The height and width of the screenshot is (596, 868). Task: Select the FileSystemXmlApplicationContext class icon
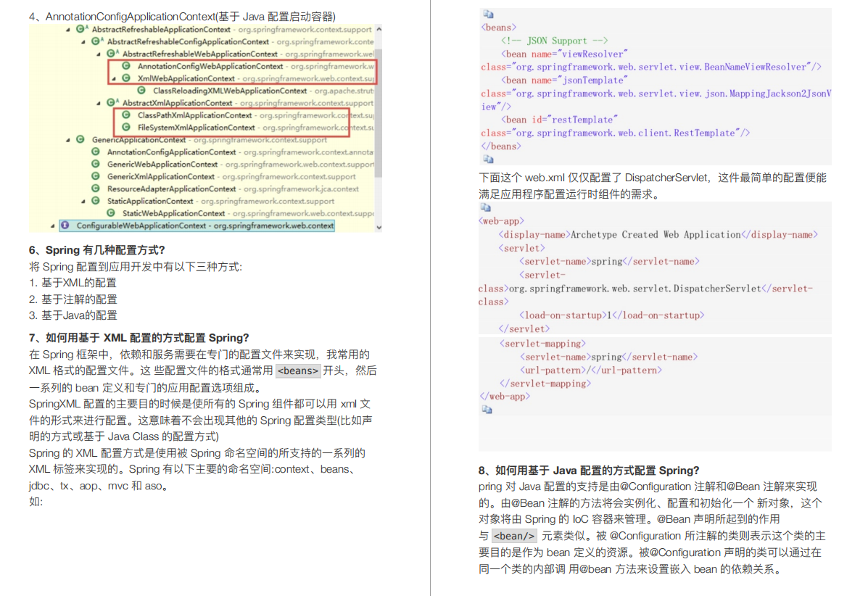point(127,128)
